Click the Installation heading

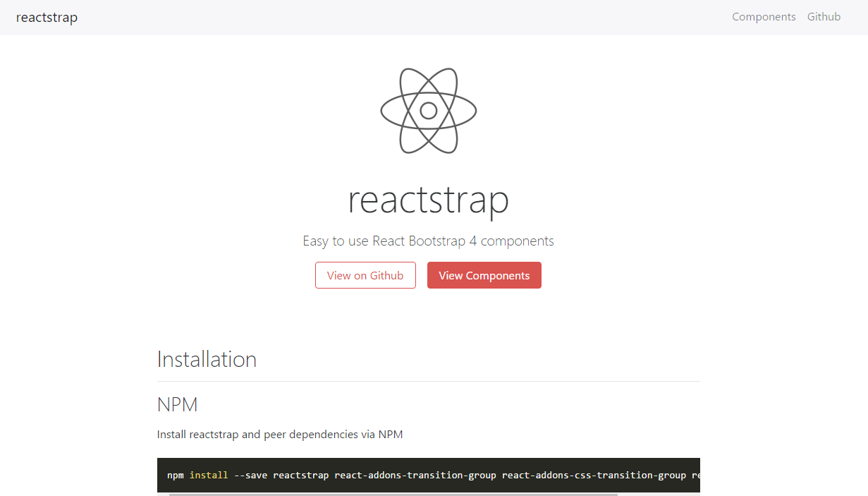click(x=207, y=359)
